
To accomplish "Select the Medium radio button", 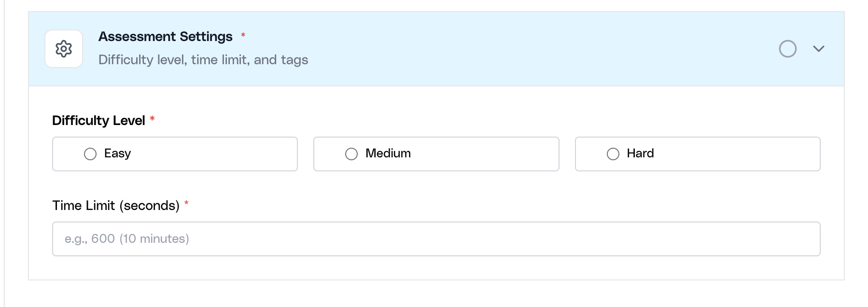I will point(351,154).
